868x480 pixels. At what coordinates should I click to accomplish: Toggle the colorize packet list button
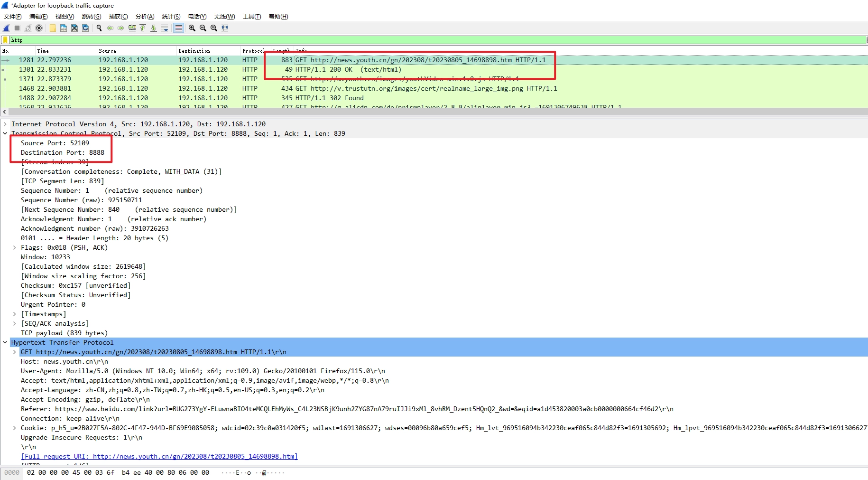pyautogui.click(x=178, y=28)
